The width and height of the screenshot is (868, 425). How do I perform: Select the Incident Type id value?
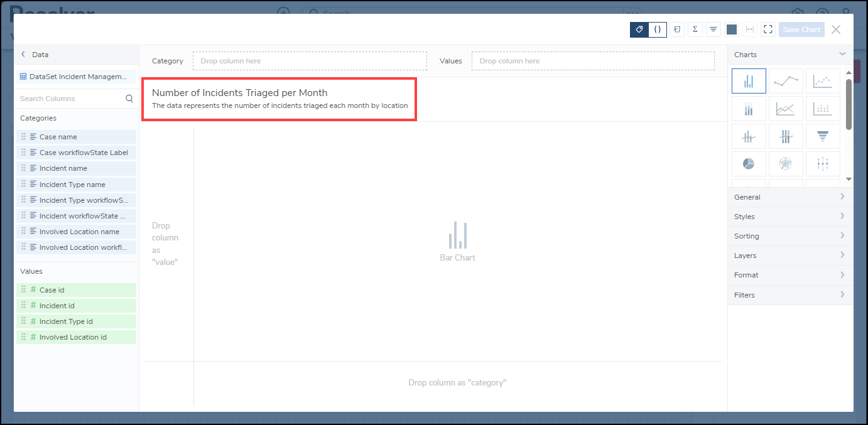(77, 321)
